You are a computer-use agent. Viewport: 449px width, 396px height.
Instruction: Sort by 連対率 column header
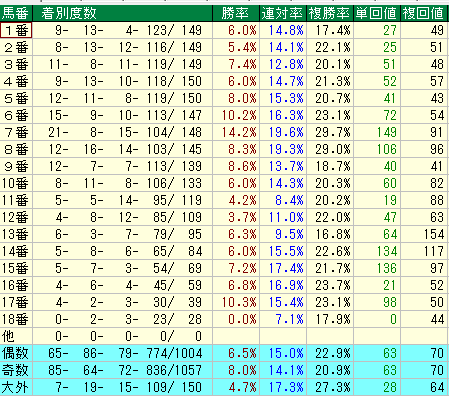[x=283, y=13]
